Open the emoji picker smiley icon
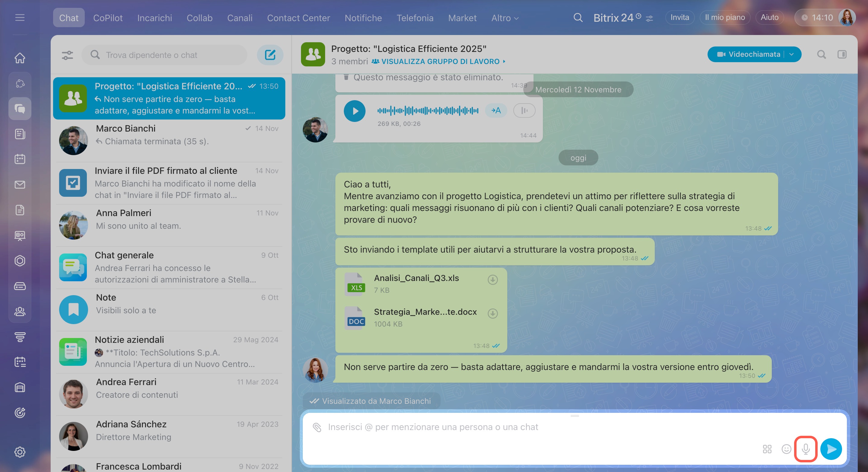The image size is (868, 472). [x=786, y=449]
